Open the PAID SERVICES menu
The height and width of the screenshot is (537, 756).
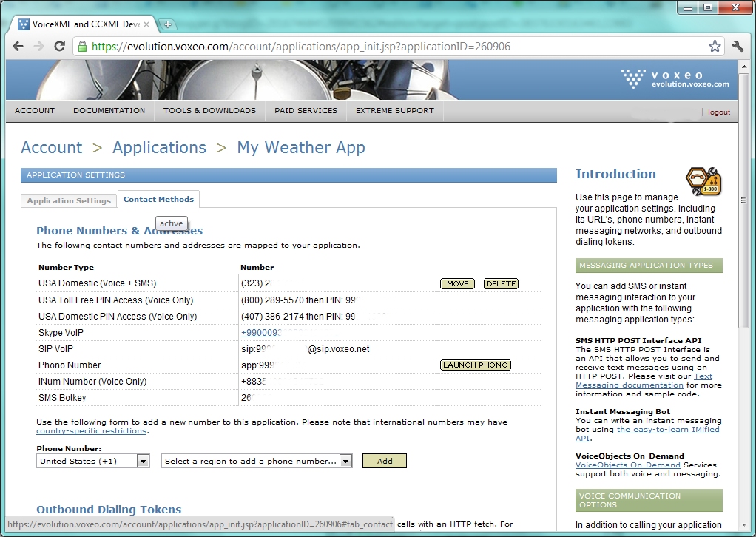(x=306, y=110)
